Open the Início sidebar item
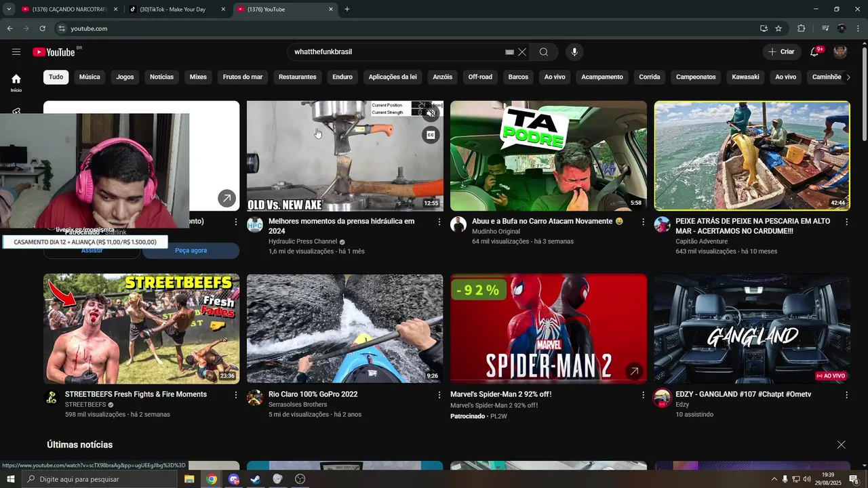This screenshot has height=488, width=868. [16, 83]
